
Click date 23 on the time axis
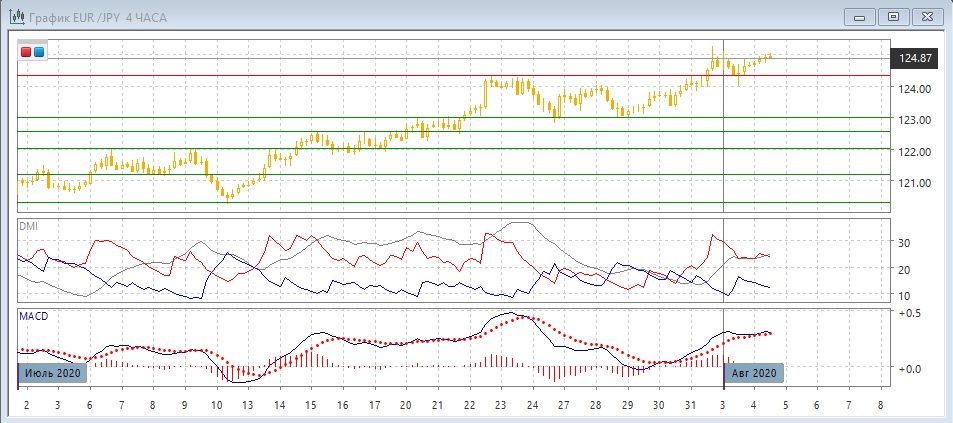point(500,406)
